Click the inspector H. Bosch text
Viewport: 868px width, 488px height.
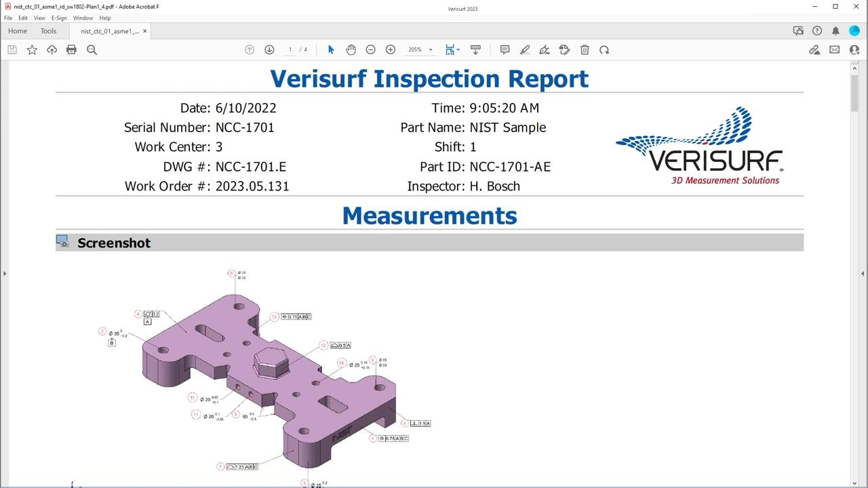(494, 186)
